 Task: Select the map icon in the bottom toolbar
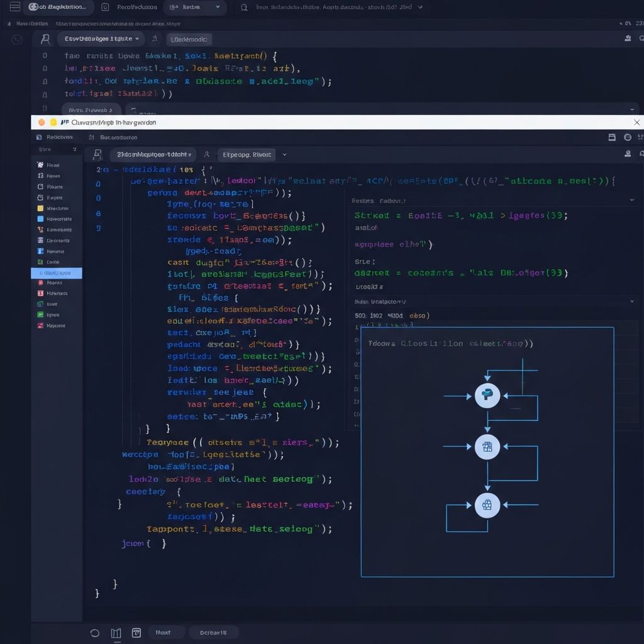tap(116, 633)
